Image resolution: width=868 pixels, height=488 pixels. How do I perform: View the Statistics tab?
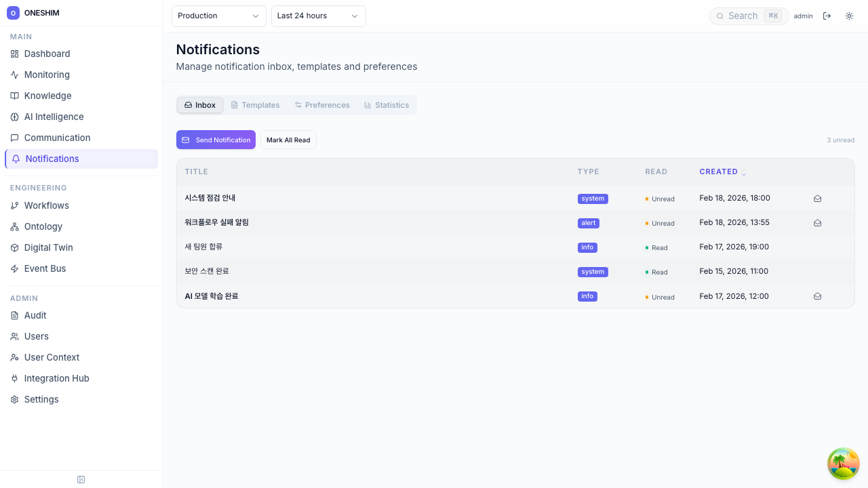[x=387, y=105]
